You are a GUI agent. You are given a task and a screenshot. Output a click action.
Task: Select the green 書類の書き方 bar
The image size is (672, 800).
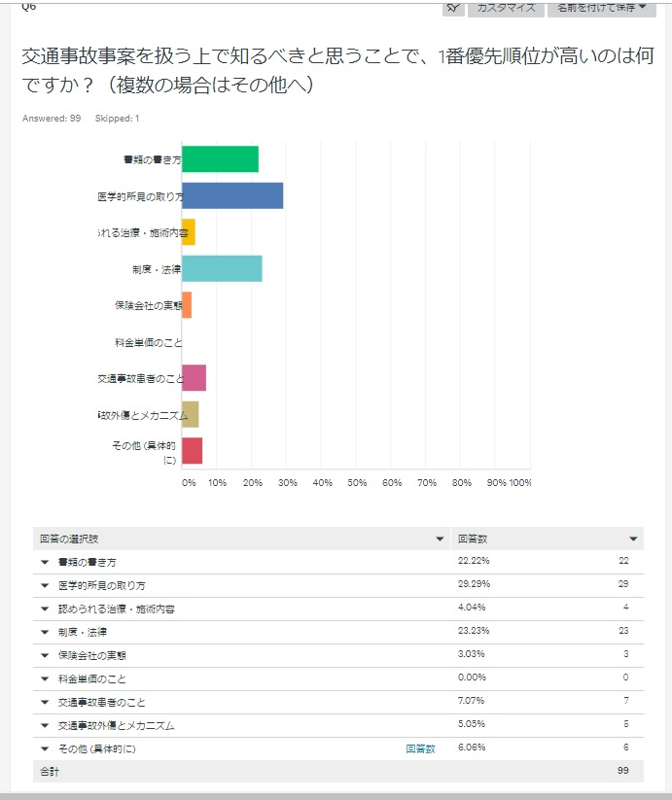(221, 159)
